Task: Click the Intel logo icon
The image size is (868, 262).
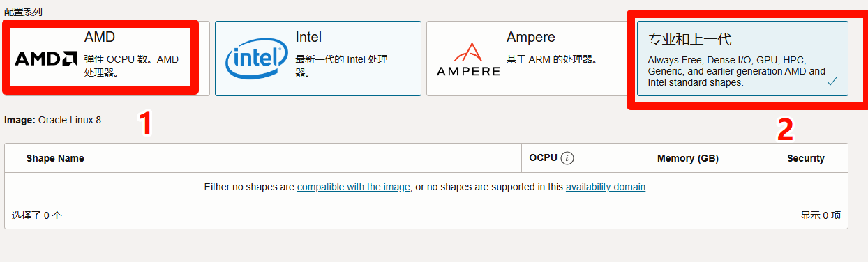Action: pyautogui.click(x=255, y=59)
